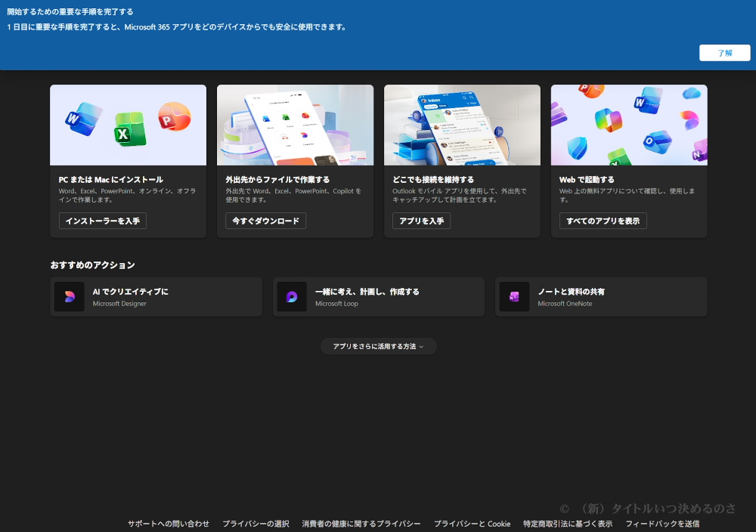Click banner title 開始するための重要な手順を完了する

(x=70, y=11)
